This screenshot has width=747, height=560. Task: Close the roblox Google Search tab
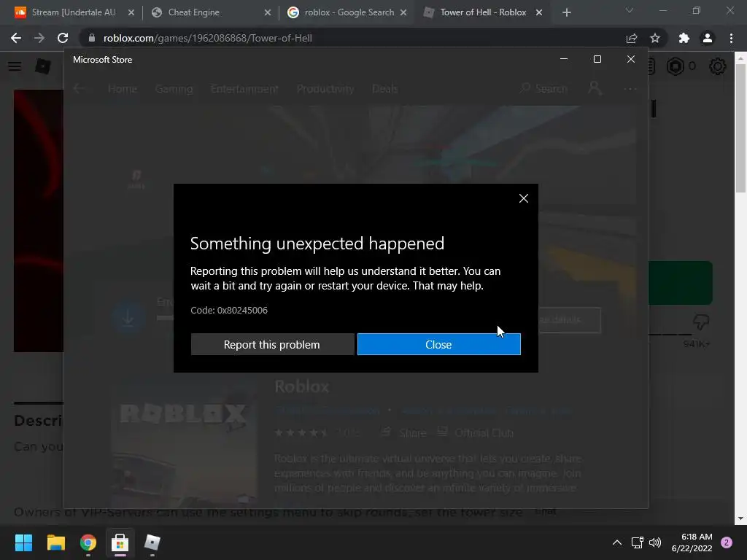pos(403,12)
